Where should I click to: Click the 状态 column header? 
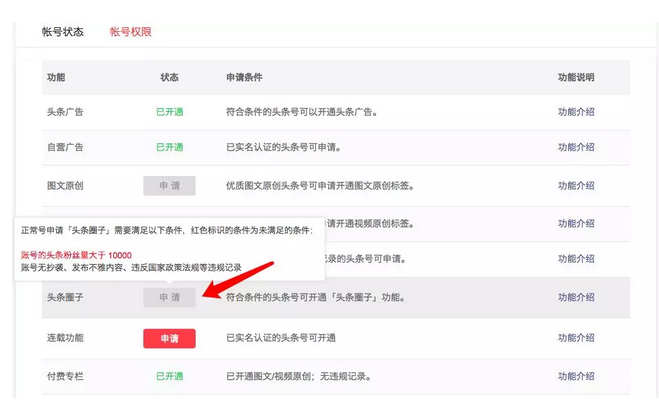[169, 77]
